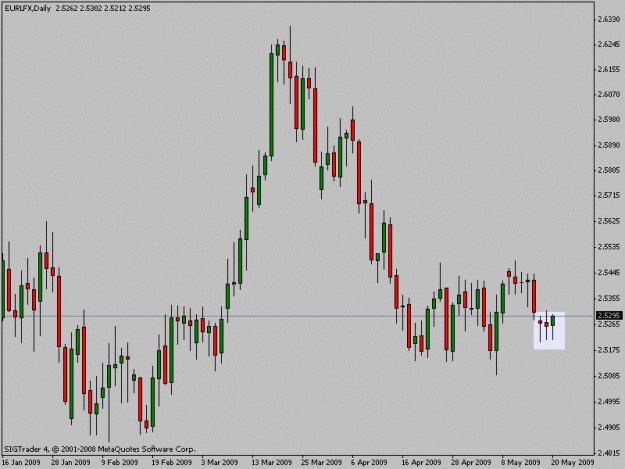Click the high value 2.5302 in header
Screen dimensions: 625x469
(x=91, y=8)
